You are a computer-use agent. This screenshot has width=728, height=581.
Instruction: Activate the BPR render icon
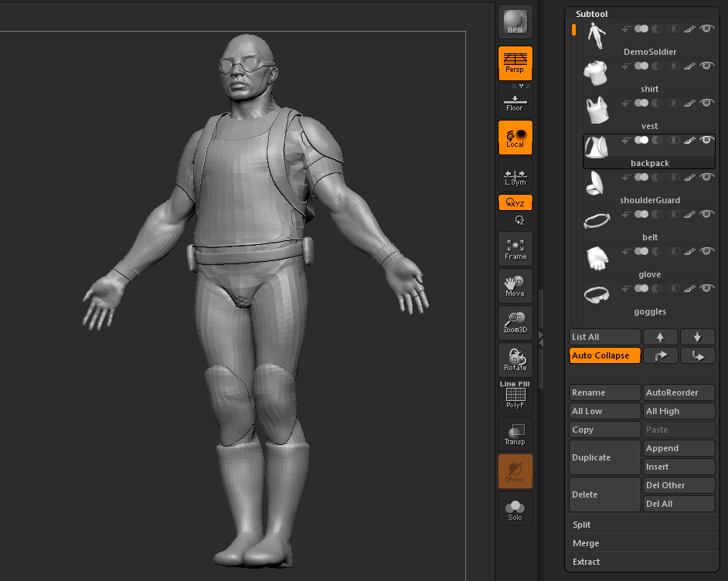[515, 22]
